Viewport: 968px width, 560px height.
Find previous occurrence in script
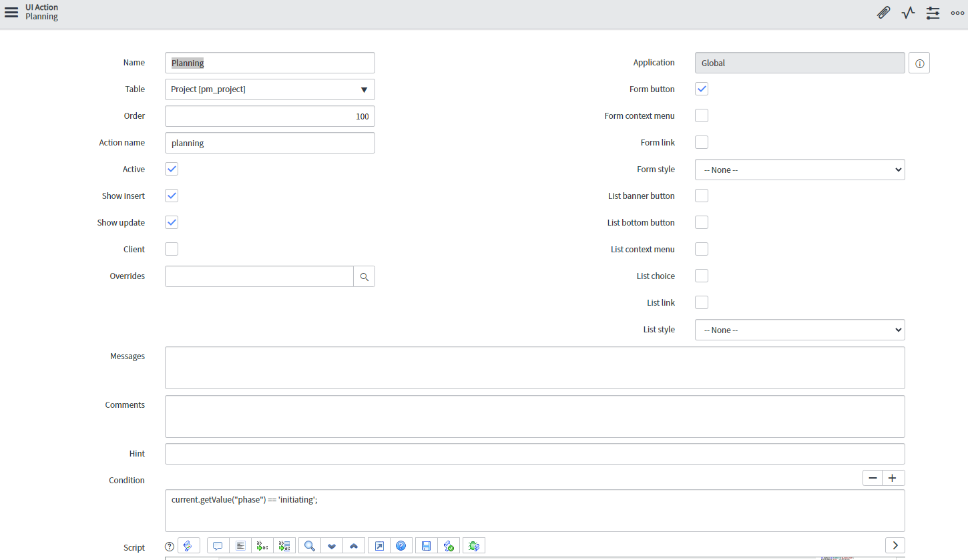354,545
